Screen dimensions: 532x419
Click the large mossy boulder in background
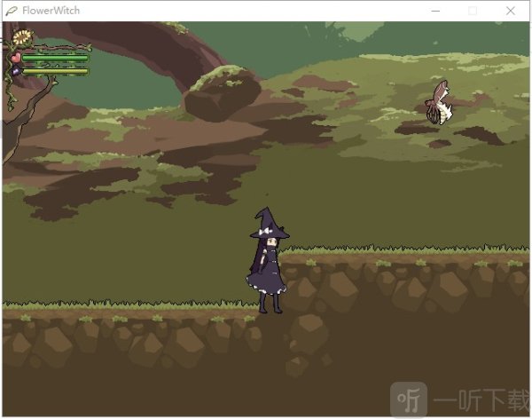point(223,93)
